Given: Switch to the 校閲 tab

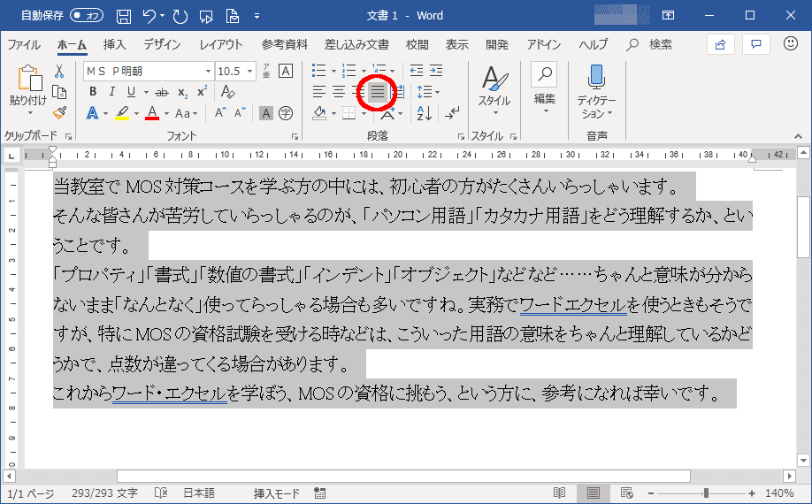Looking at the screenshot, I should coord(417,44).
